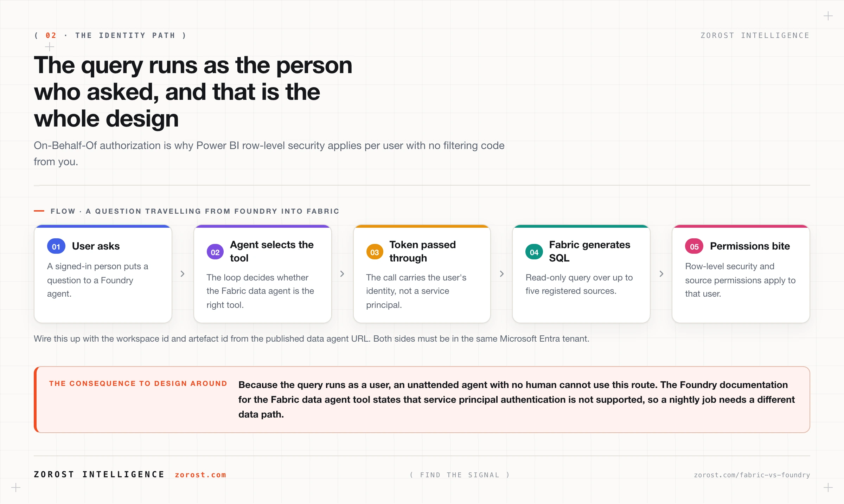Click the plus mark in bottom-left corner
This screenshot has height=504, width=844.
(x=16, y=487)
